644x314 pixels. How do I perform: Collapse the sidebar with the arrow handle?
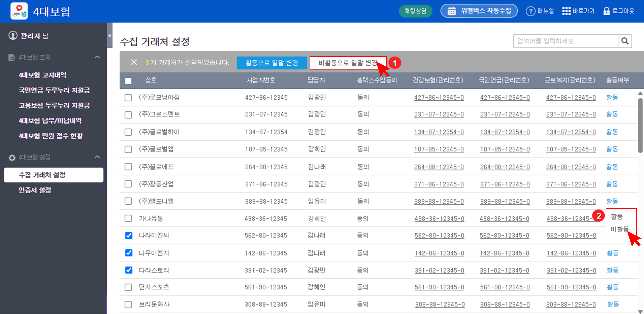[109, 35]
